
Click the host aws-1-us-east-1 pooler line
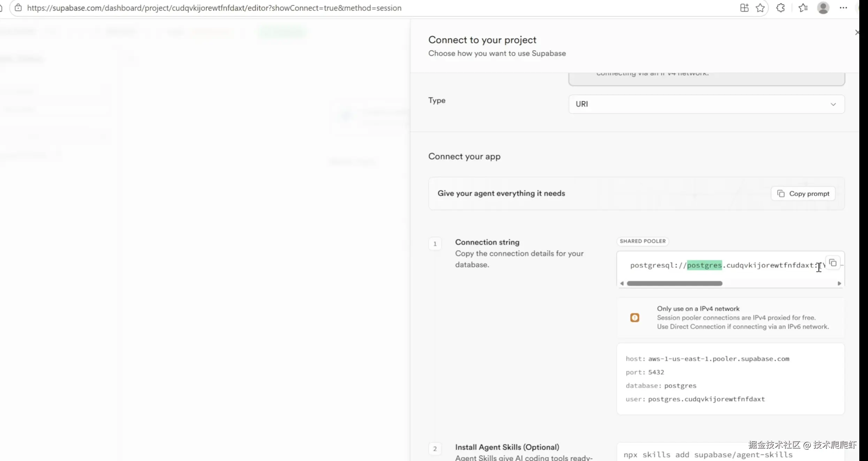coord(707,358)
